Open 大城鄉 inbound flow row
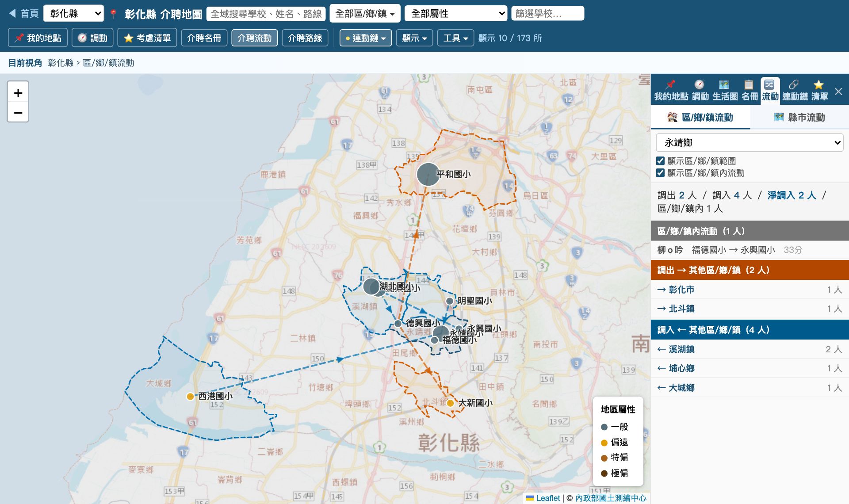Screen dimensions: 849x504 tap(750, 388)
